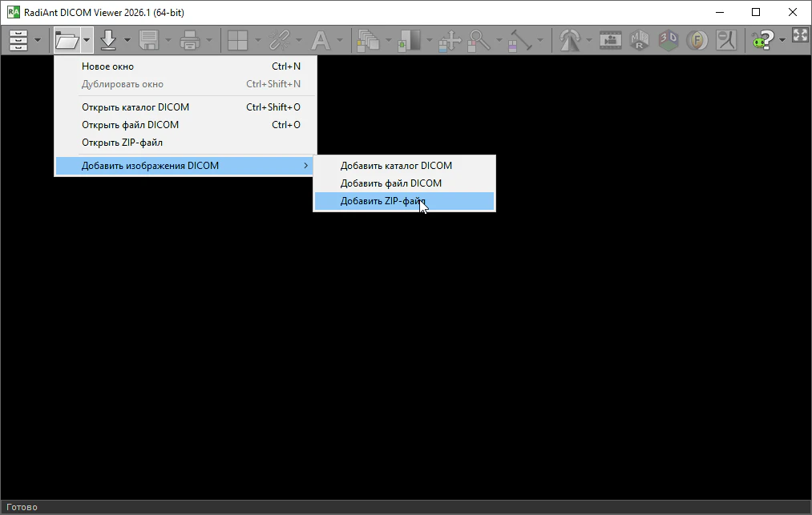Click the download/import arrow icon

coord(108,40)
